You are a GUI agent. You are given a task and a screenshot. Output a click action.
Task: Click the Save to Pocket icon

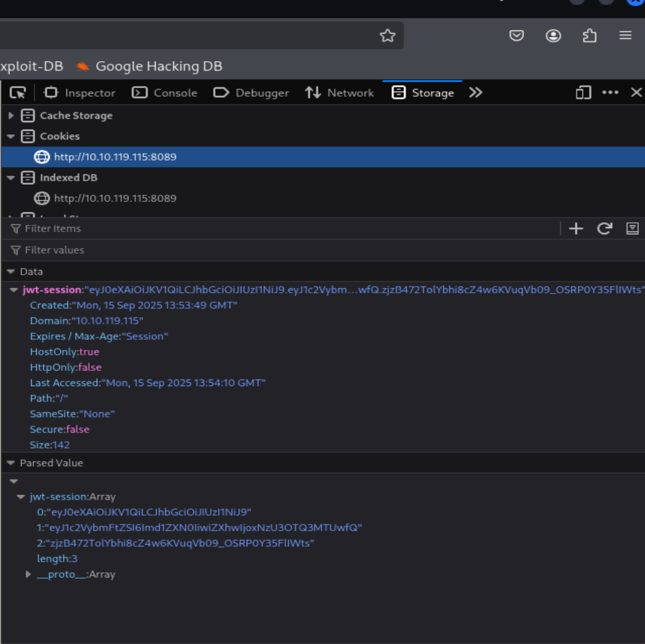[x=517, y=36]
